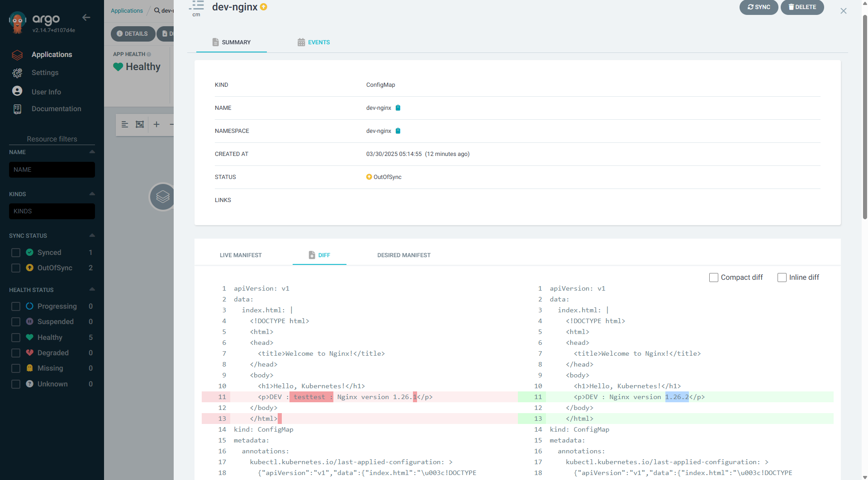Screen dimensions: 868x480
Task: Toggle the Suspended filter checkbox
Action: (x=16, y=322)
